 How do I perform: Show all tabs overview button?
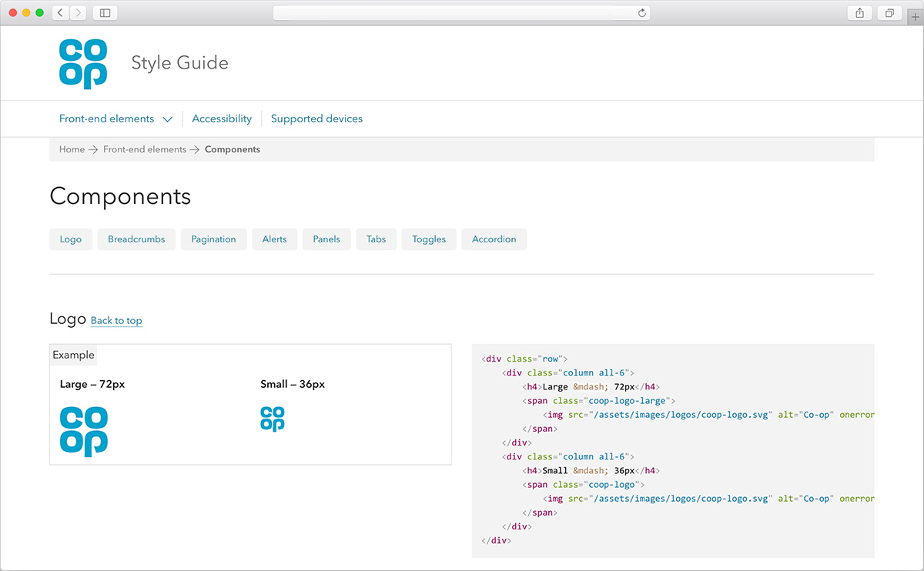point(889,13)
